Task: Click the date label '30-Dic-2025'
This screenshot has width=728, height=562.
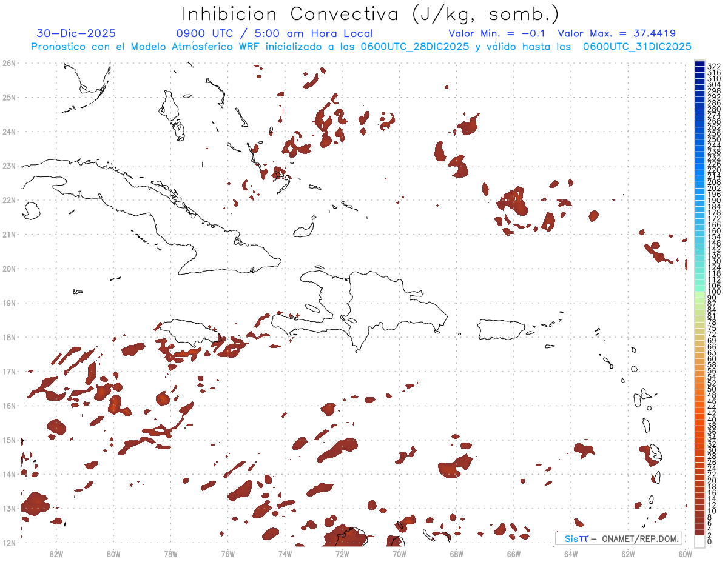Action: 76,33
